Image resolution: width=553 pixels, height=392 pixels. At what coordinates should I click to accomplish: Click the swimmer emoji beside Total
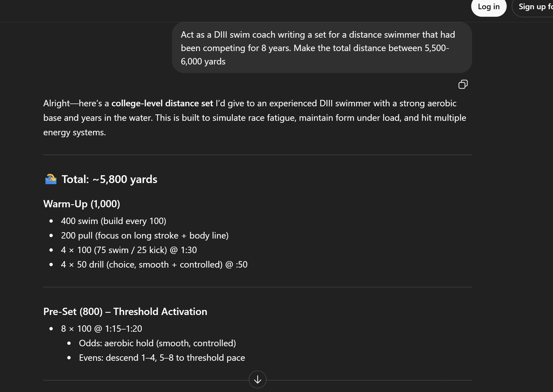point(51,179)
